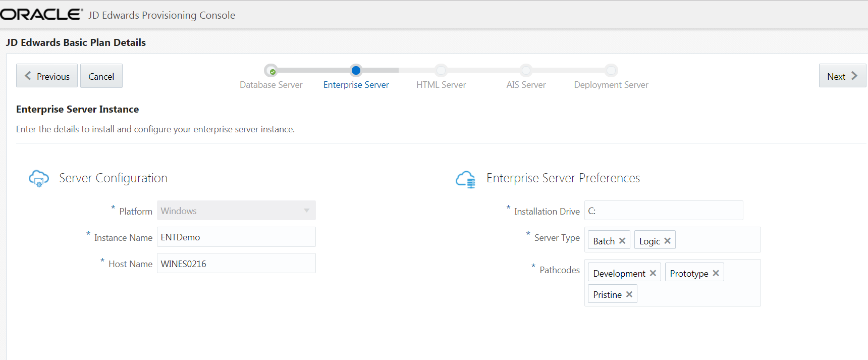
Task: Click the Enterprise Server Preferences heading
Action: click(563, 178)
